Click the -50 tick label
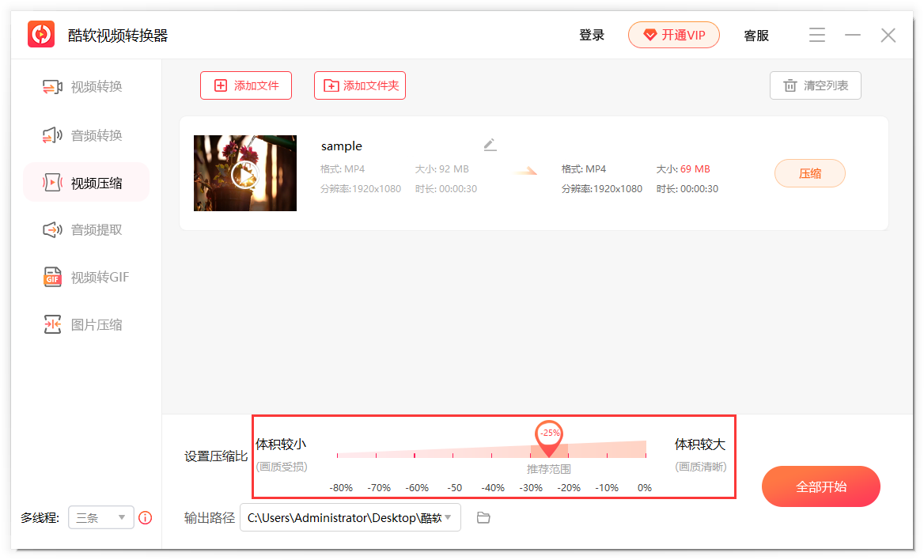The height and width of the screenshot is (560, 924). (454, 487)
